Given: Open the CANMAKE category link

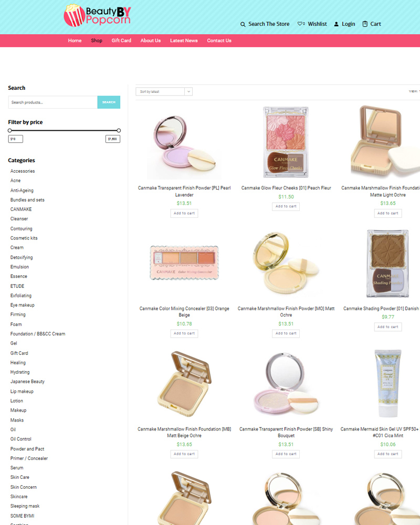Looking at the screenshot, I should click(x=21, y=209).
